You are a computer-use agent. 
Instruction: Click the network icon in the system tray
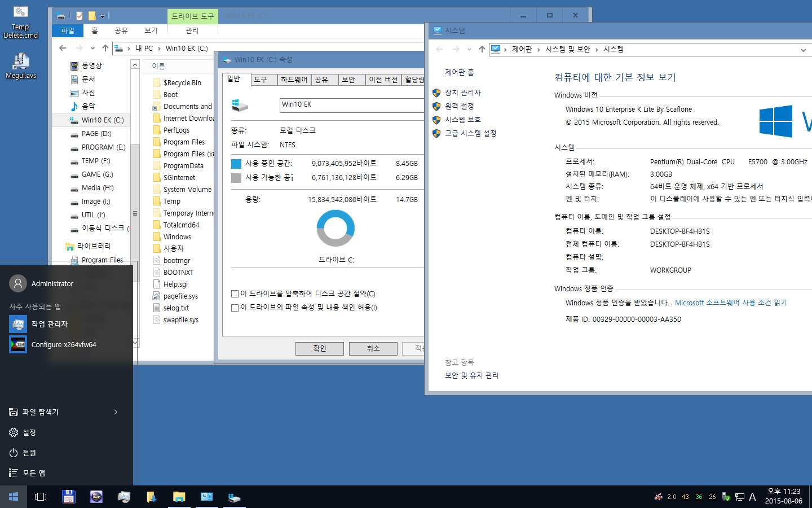pos(739,497)
